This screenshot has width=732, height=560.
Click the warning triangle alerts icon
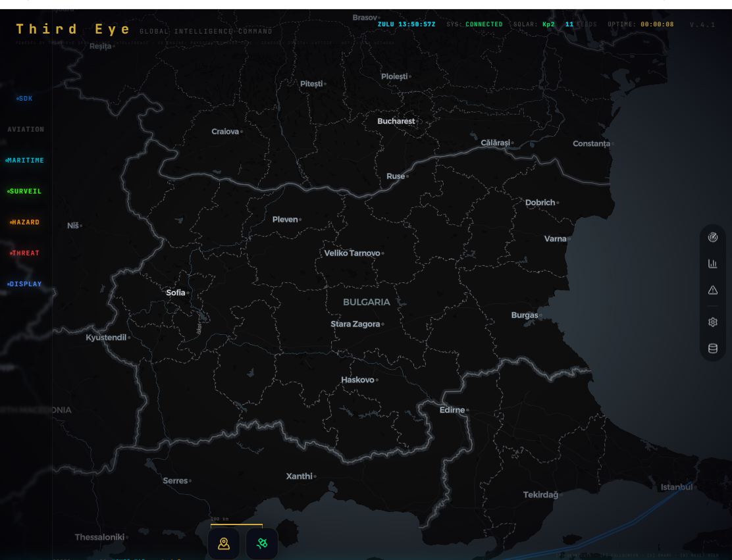click(712, 290)
